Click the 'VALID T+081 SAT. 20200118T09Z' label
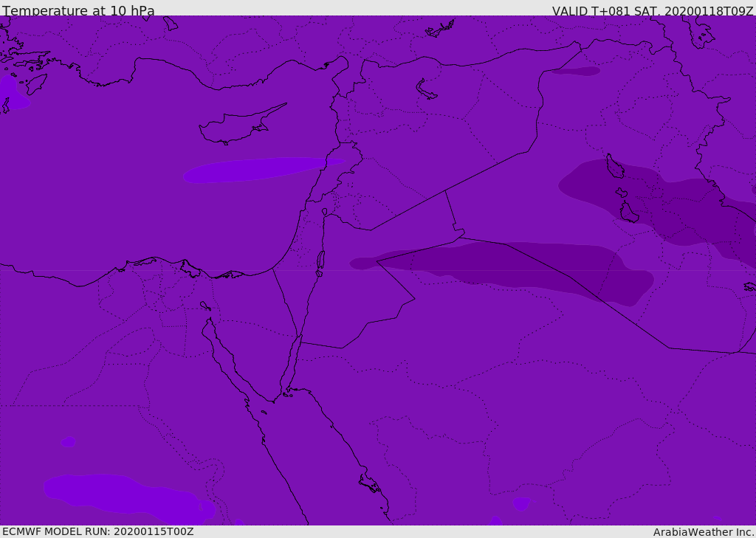Image resolution: width=756 pixels, height=538 pixels. pos(653,10)
